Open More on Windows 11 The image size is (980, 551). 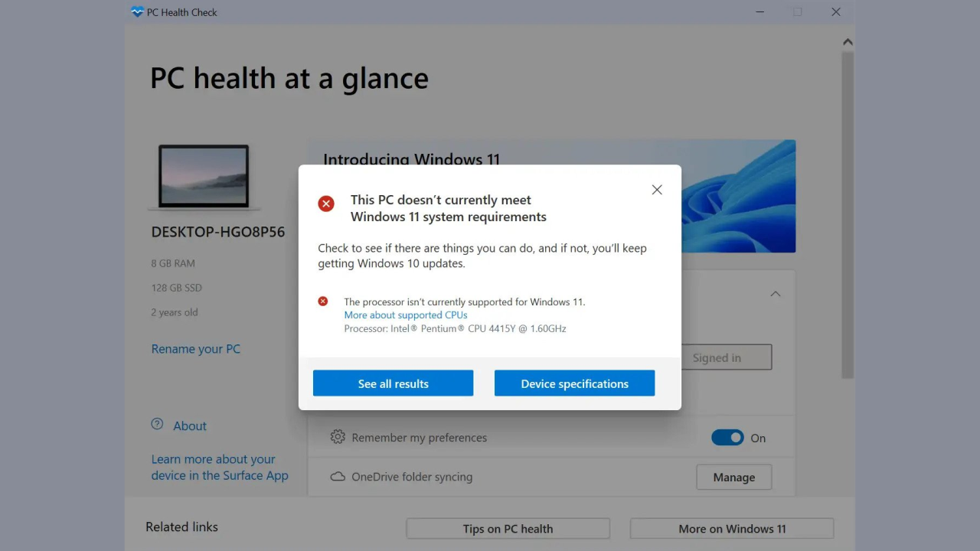(x=732, y=529)
